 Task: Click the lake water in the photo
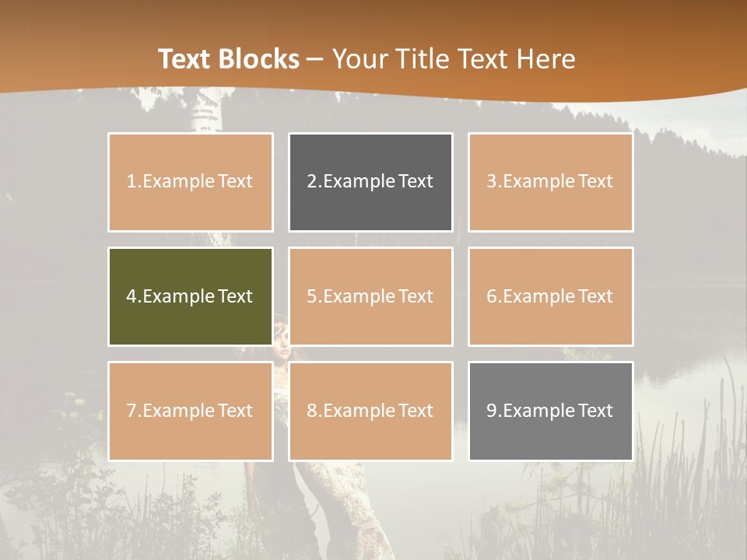686,395
